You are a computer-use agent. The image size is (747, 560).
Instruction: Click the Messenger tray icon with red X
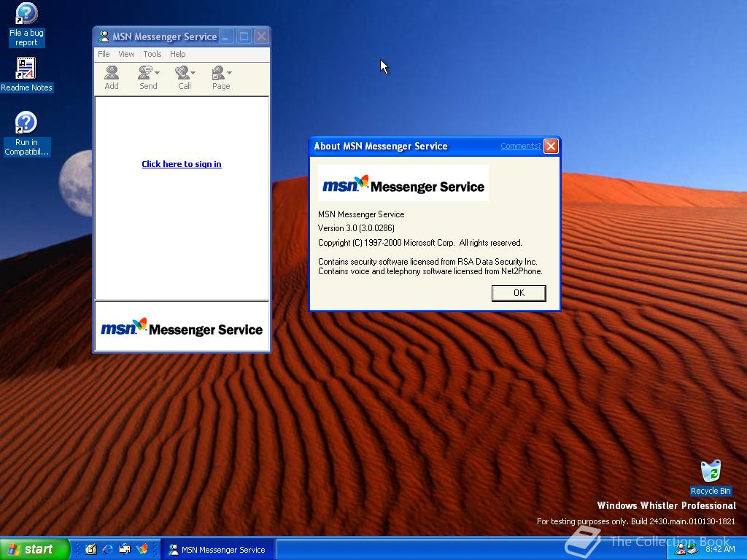(681, 550)
